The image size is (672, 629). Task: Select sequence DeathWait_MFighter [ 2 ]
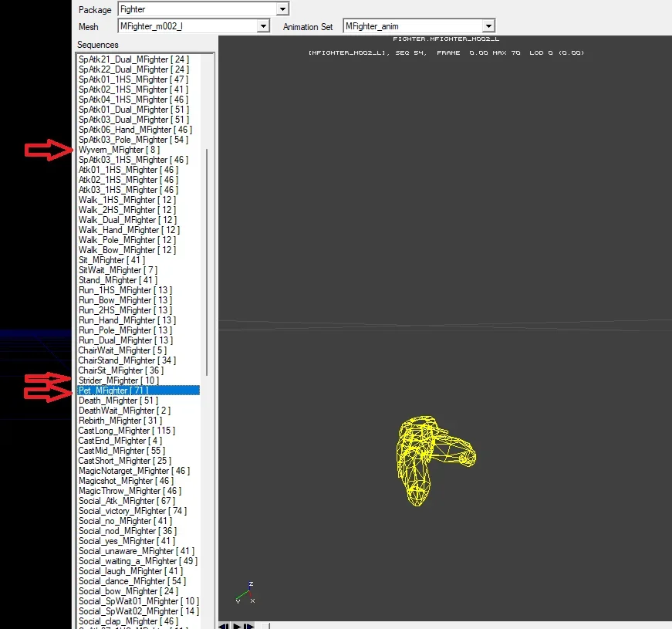[124, 411]
